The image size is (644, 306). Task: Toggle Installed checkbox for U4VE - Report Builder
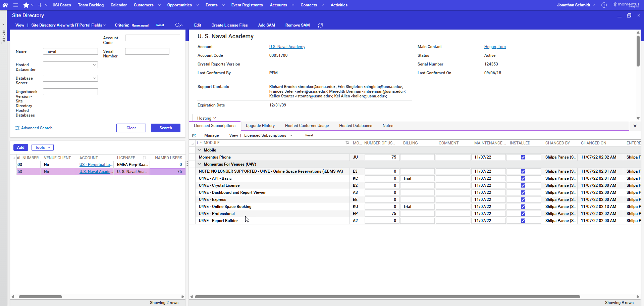point(523,221)
